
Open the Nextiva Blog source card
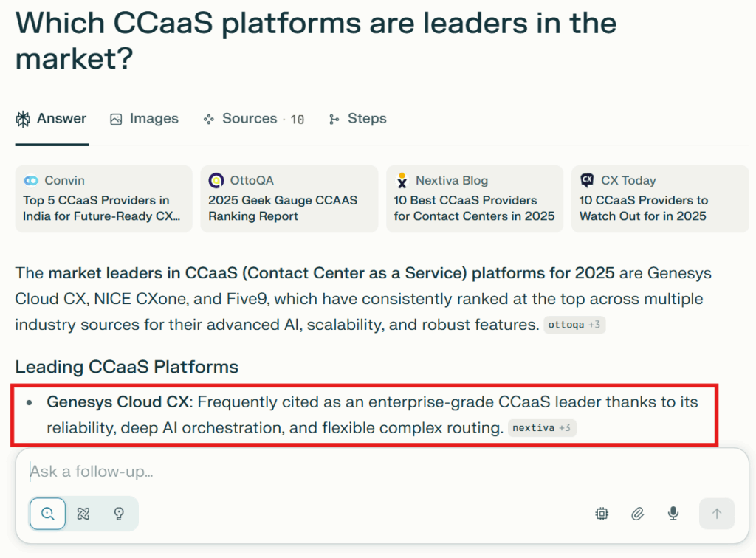pos(475,199)
